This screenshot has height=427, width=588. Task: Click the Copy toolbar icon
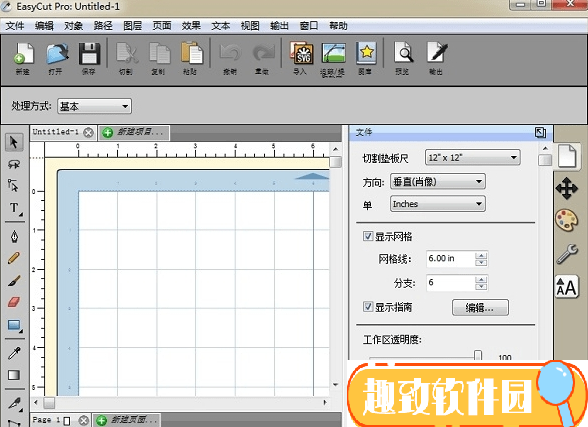[159, 54]
